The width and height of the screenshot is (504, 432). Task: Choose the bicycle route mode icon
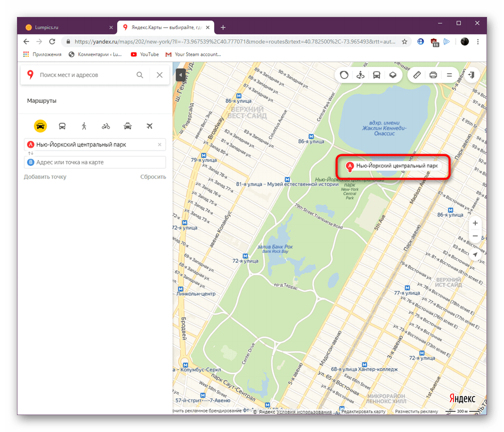[x=106, y=126]
